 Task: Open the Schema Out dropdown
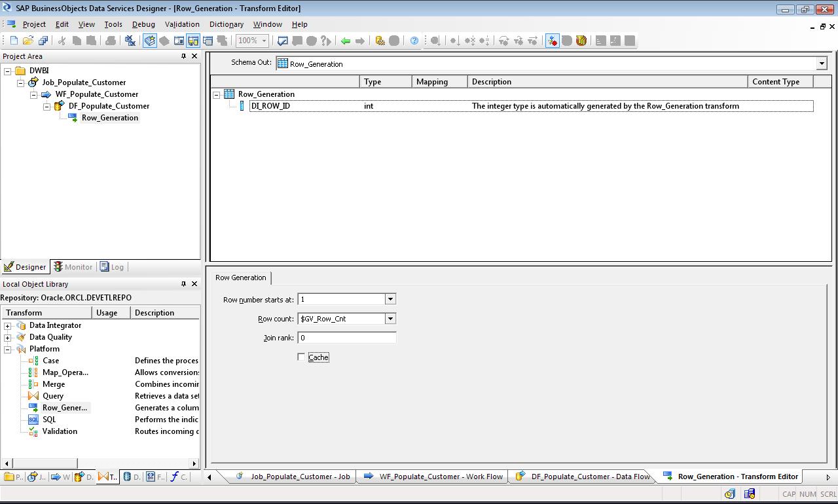pos(822,63)
